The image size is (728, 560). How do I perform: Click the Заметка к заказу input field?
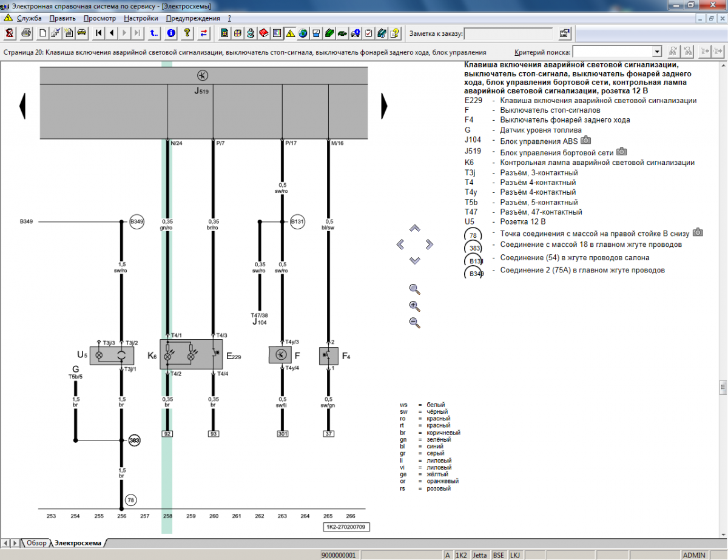(x=508, y=33)
